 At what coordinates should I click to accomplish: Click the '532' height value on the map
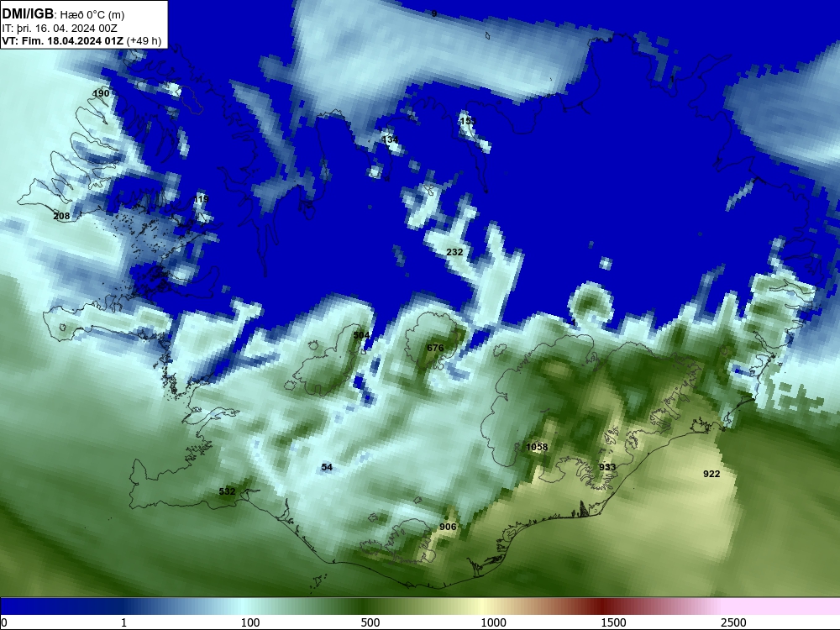[x=227, y=491]
